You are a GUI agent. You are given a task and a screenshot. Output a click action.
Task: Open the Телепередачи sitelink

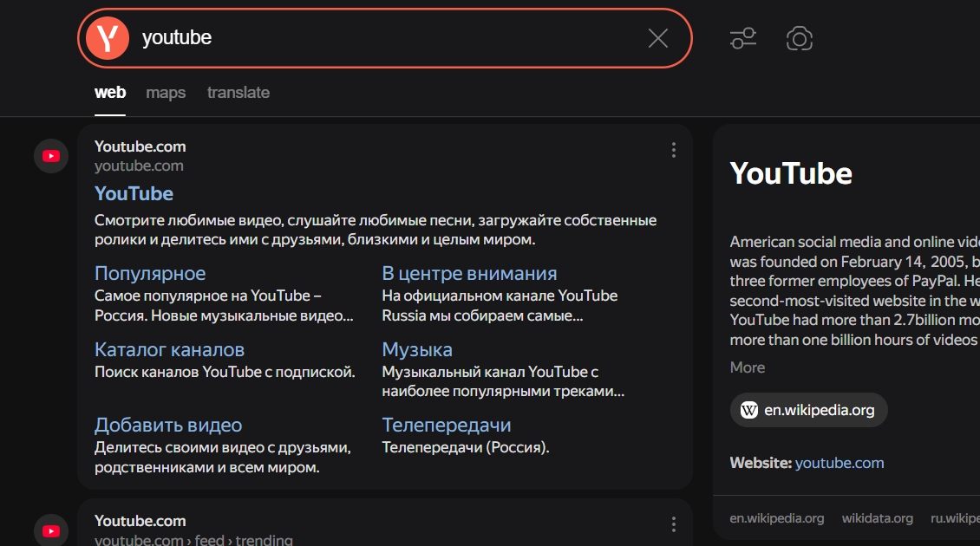pyautogui.click(x=447, y=425)
